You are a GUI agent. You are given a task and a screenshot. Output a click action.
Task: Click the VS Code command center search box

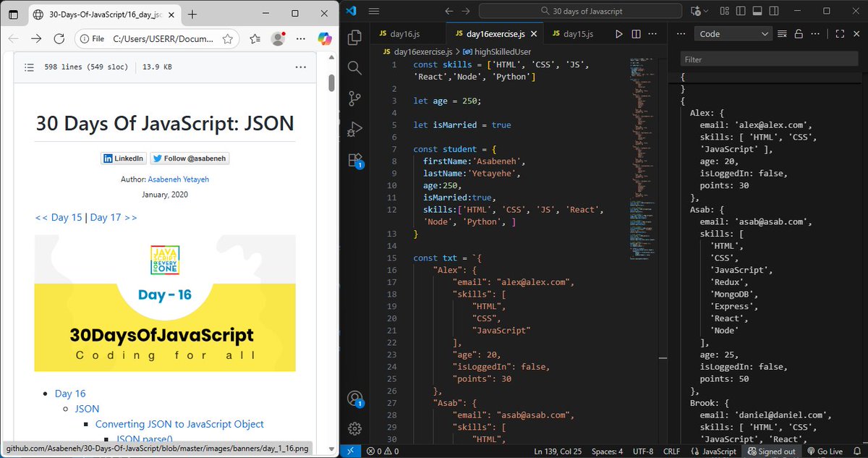(x=582, y=11)
